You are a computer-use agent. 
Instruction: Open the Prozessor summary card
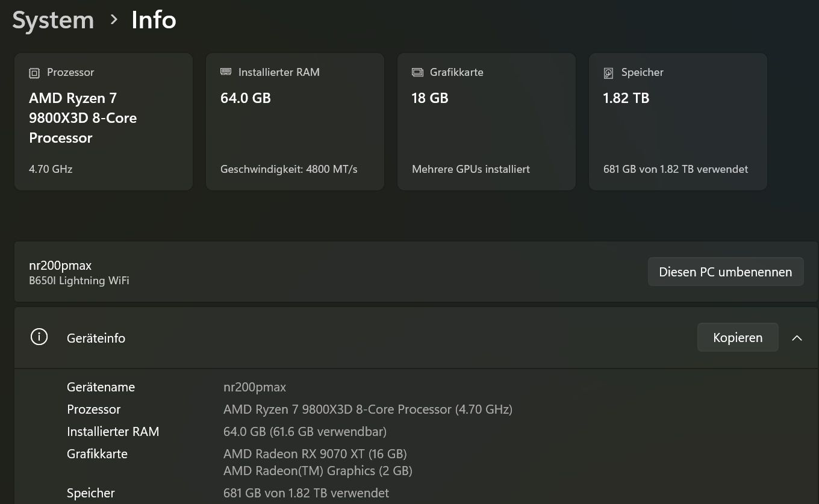point(104,122)
